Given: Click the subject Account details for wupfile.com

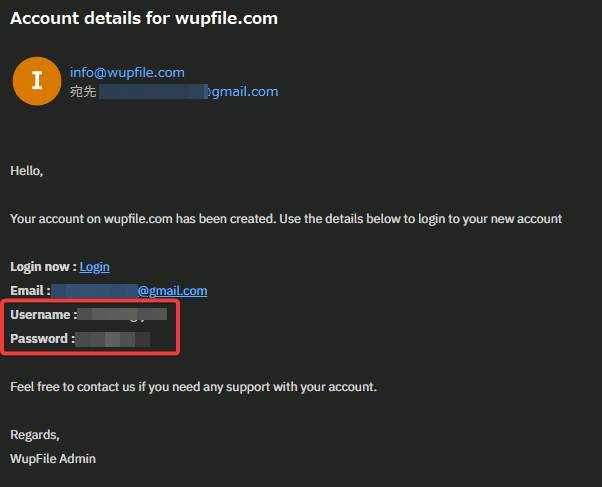Looking at the screenshot, I should 144,18.
